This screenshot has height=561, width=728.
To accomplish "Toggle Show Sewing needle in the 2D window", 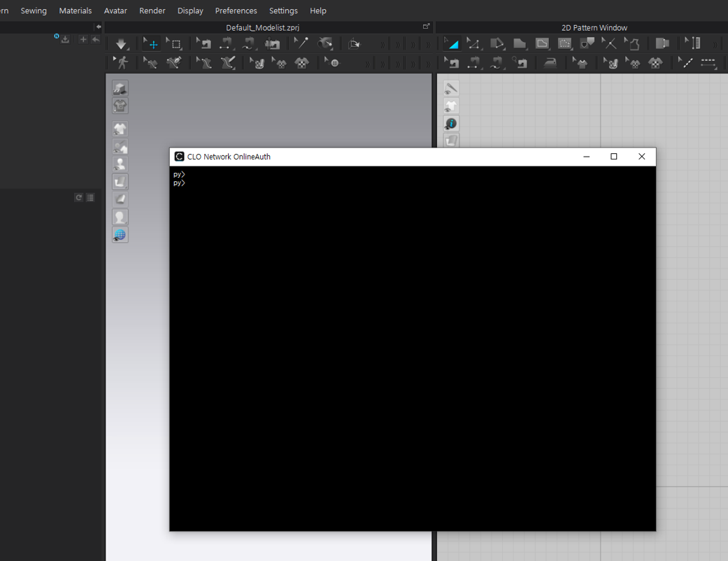I will click(451, 87).
